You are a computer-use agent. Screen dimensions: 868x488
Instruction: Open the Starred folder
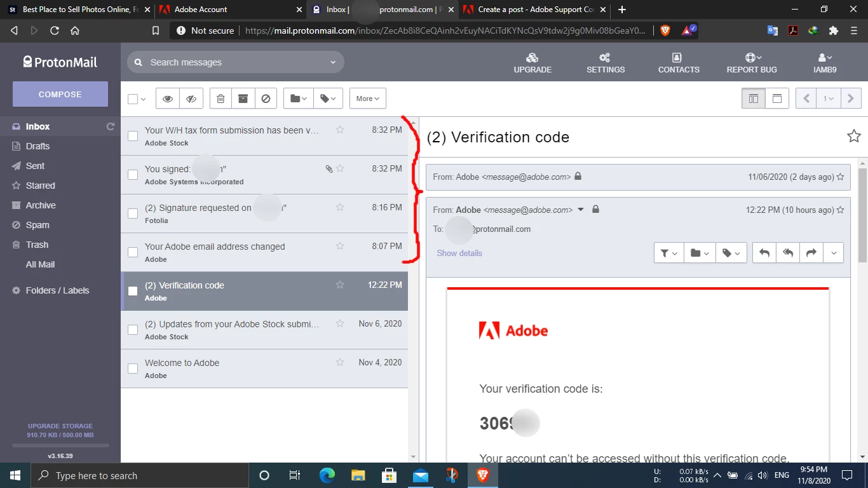[40, 186]
